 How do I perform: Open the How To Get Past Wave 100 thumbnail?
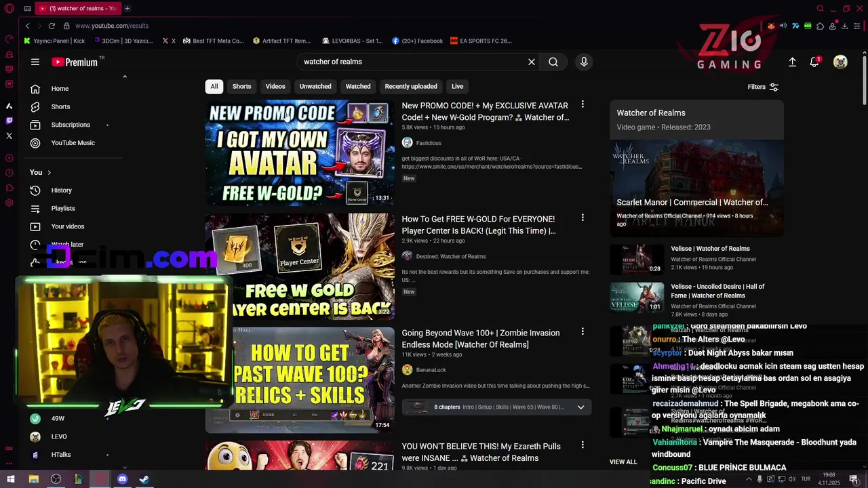click(300, 380)
